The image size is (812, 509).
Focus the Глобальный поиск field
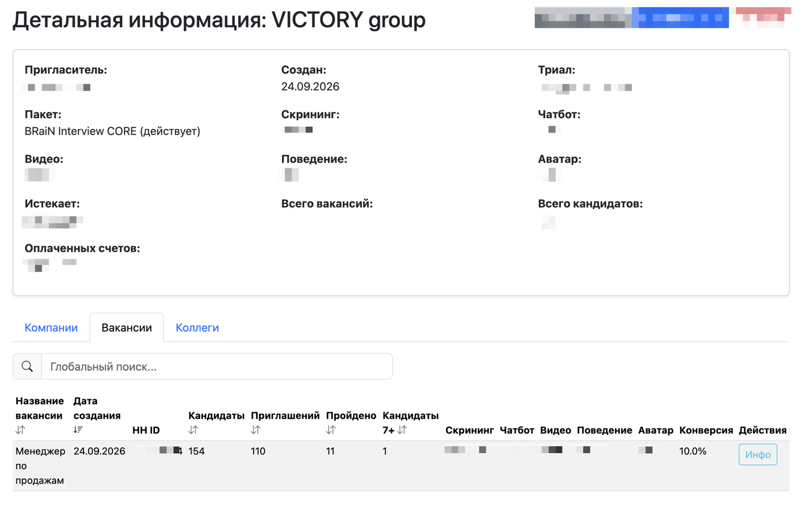(x=217, y=367)
